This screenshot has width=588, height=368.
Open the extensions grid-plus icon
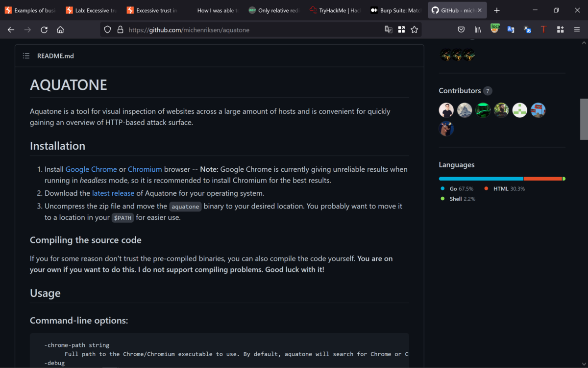(560, 29)
